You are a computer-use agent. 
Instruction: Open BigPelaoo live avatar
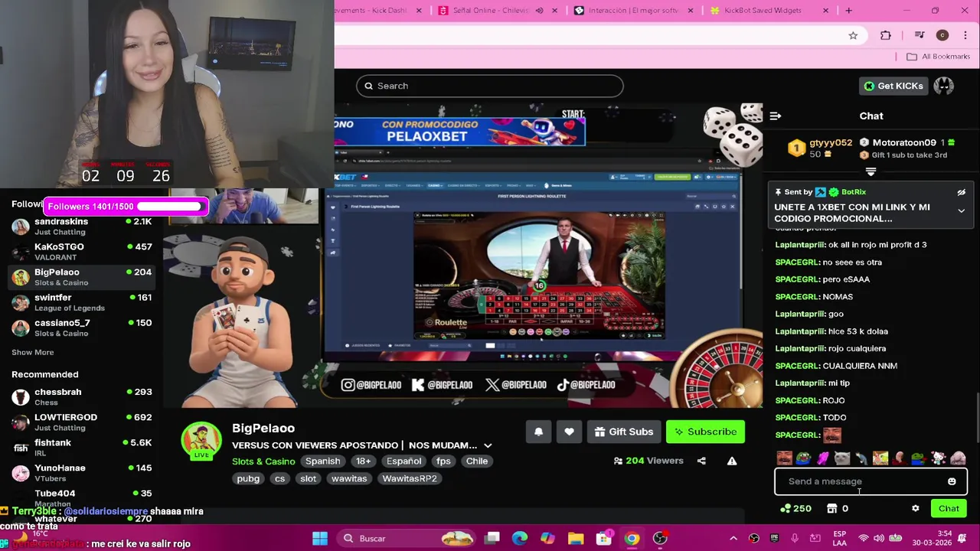coord(201,440)
